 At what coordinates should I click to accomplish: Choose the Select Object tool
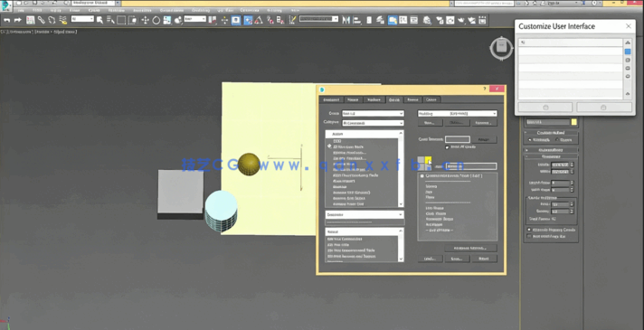[99, 20]
